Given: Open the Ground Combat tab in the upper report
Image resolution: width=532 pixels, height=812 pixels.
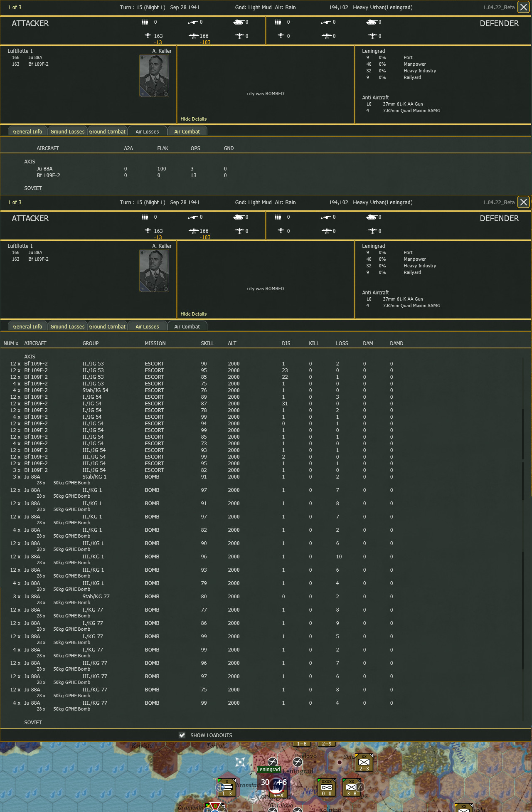Looking at the screenshot, I should (107, 131).
